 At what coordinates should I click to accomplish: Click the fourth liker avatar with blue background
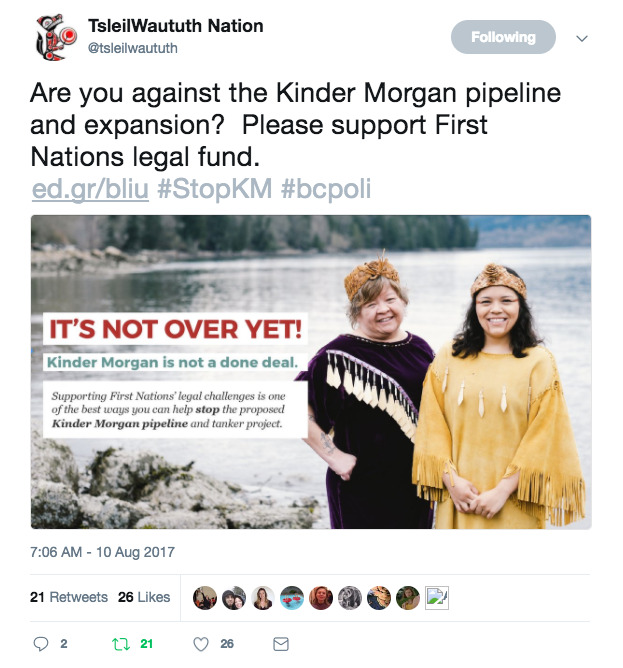pyautogui.click(x=291, y=597)
